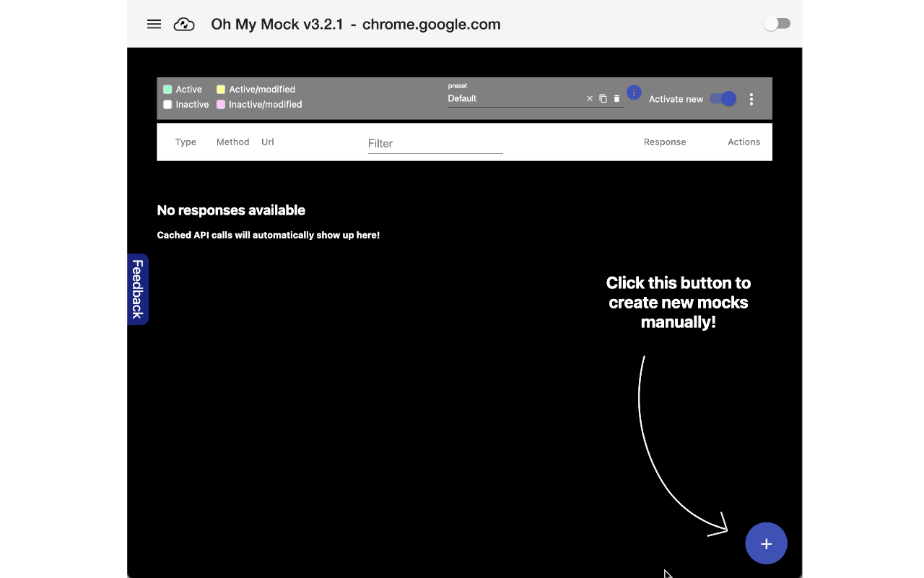Click the blue info icon
Screen dimensions: 924x578
pyautogui.click(x=634, y=92)
